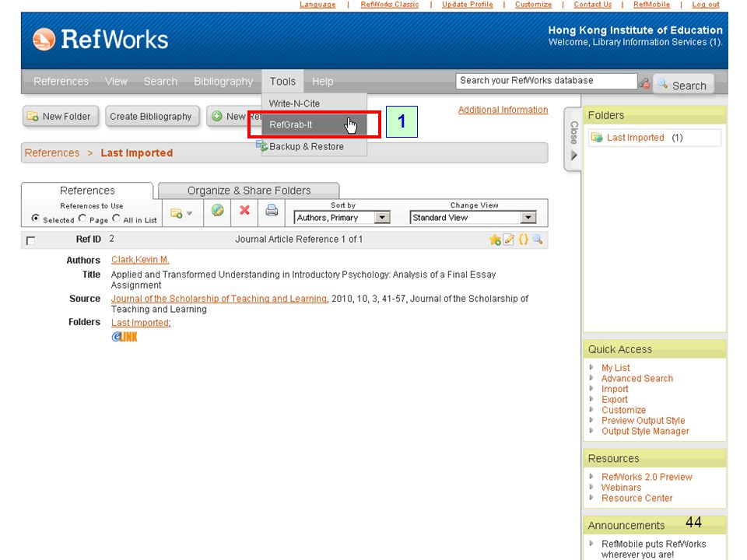
Task: Expand the RefMobile announcement arrow
Action: point(591,544)
